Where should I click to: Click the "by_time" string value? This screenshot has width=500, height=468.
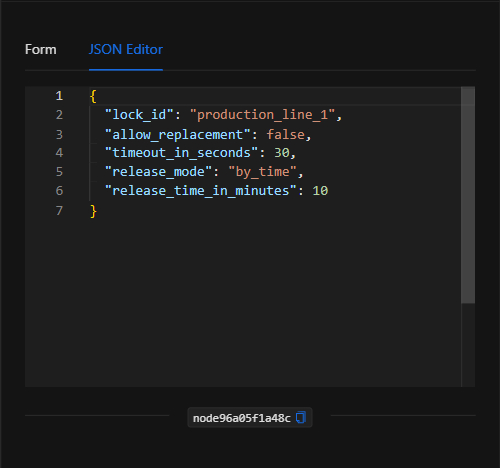[x=262, y=172]
